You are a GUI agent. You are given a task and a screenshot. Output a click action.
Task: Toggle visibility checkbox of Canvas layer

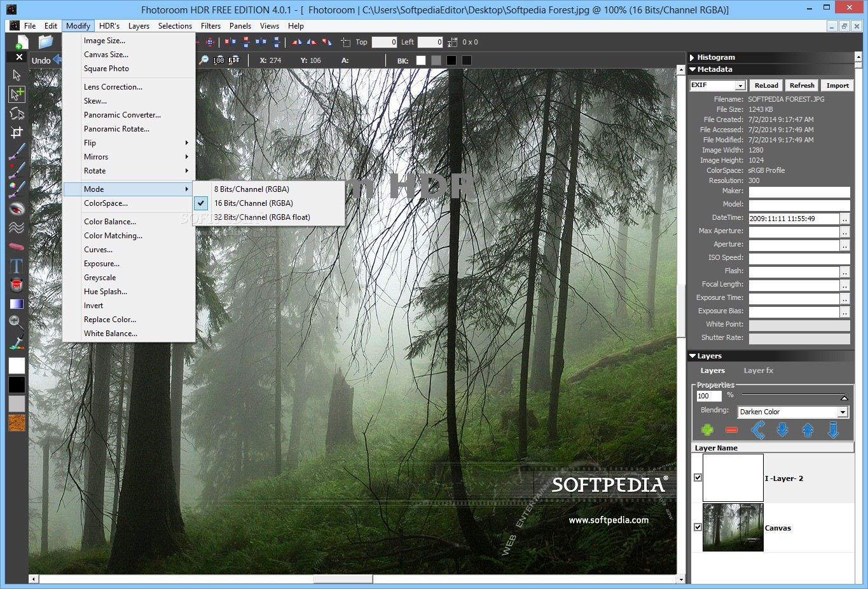coord(698,527)
